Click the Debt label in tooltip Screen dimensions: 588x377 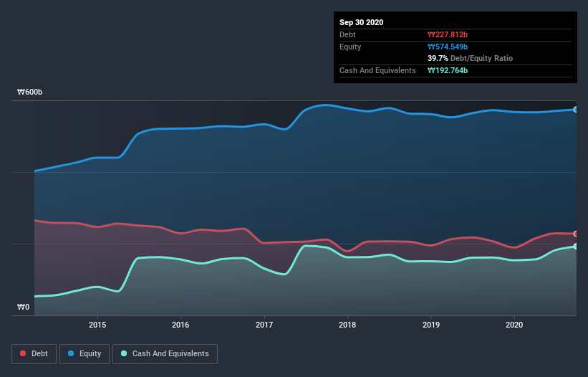point(347,34)
